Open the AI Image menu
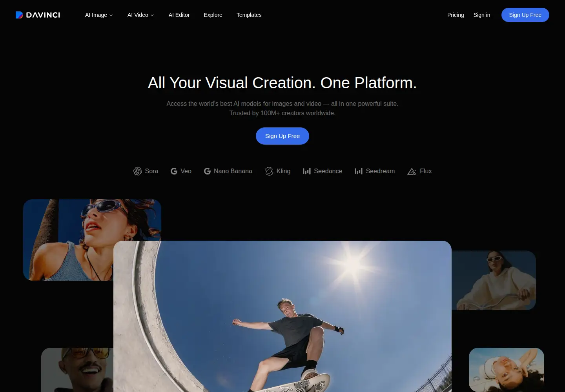565x392 pixels. pos(99,15)
